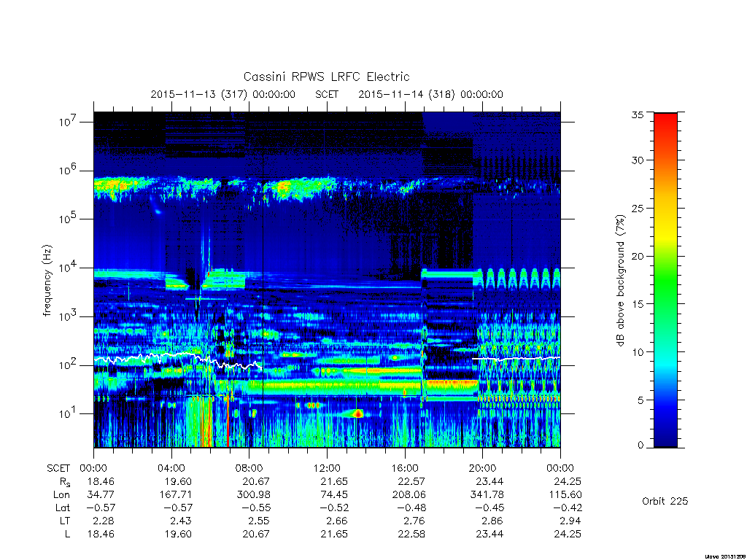Click the Lon value '341.78'
The width and height of the screenshot is (747, 560).
click(487, 495)
